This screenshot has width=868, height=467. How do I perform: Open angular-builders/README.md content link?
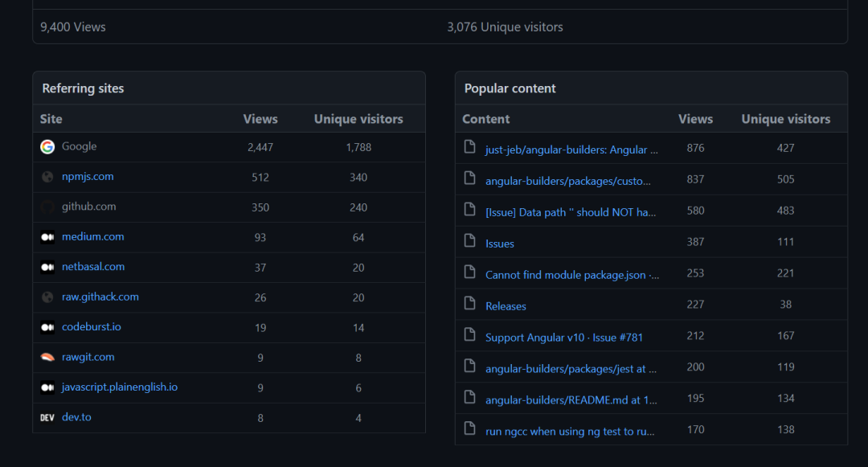tap(571, 400)
